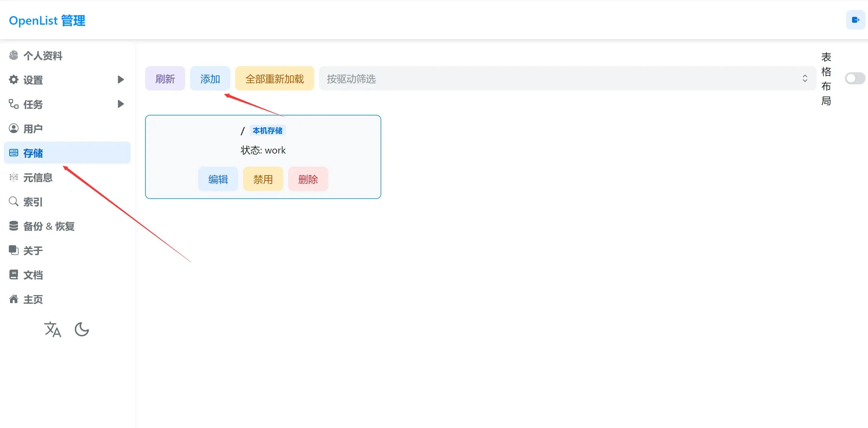Click the 添加 button to add storage
This screenshot has width=868, height=428.
pyautogui.click(x=210, y=78)
